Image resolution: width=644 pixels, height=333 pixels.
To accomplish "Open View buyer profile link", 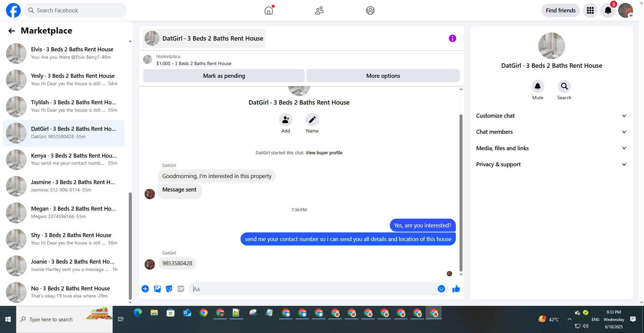I will tap(324, 153).
